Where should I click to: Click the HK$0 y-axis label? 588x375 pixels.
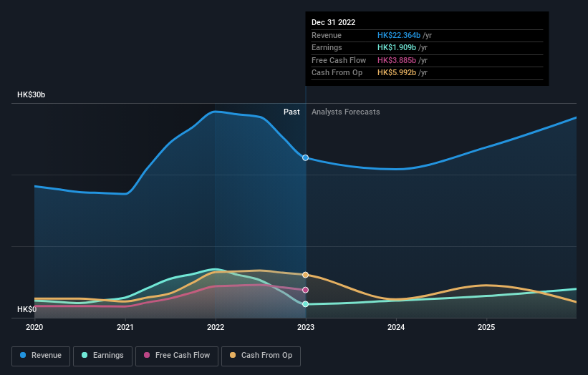pos(27,309)
